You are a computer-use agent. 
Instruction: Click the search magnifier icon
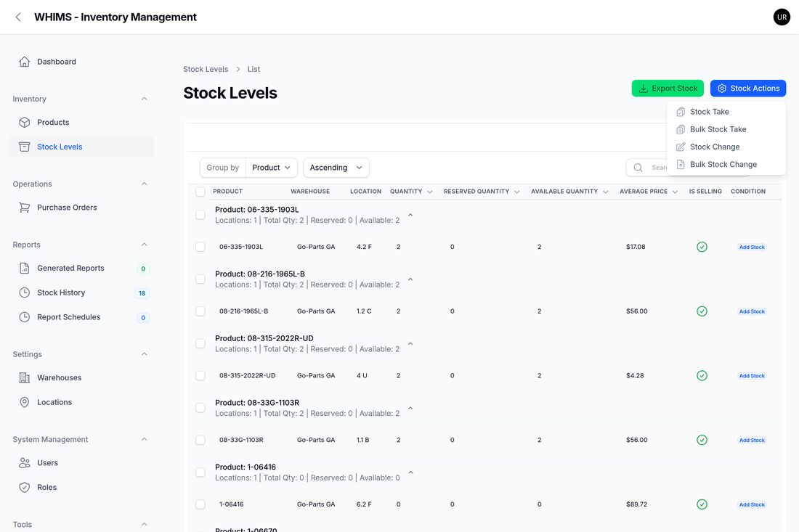[x=638, y=168]
